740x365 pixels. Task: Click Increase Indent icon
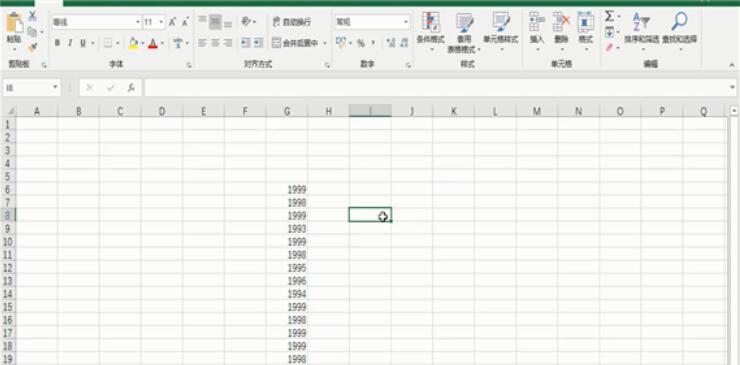[258, 43]
